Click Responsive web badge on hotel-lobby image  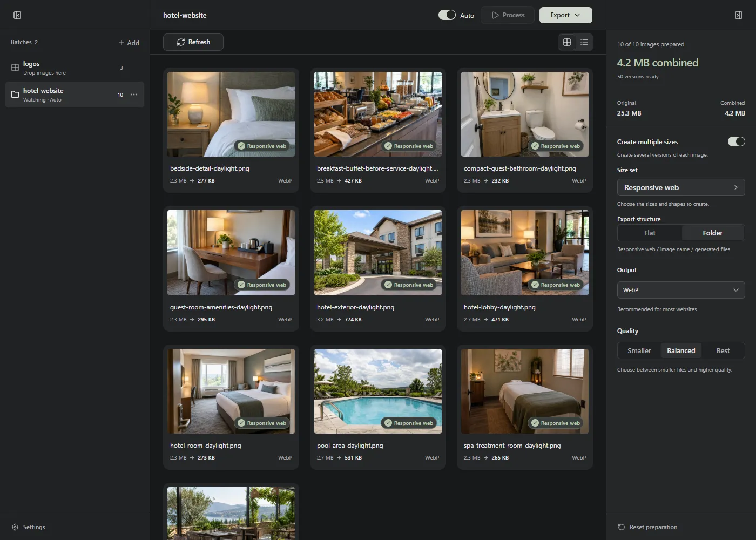tap(556, 285)
